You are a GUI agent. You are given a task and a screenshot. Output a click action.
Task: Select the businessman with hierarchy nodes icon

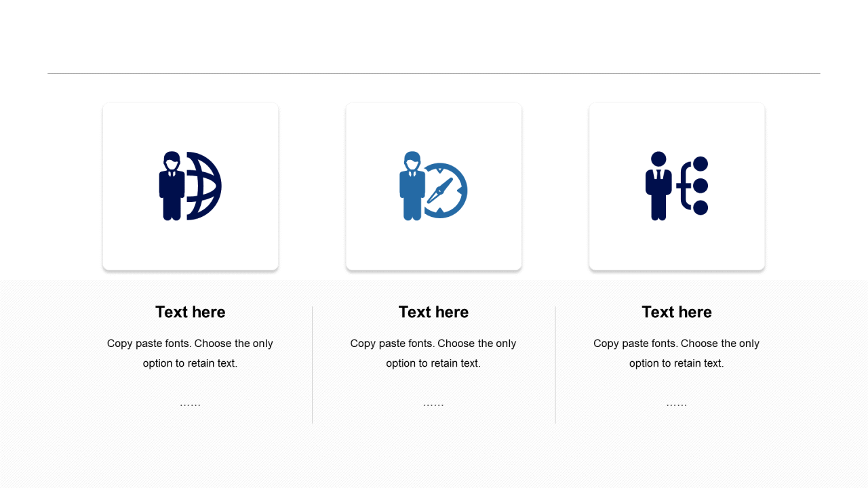[x=677, y=186]
